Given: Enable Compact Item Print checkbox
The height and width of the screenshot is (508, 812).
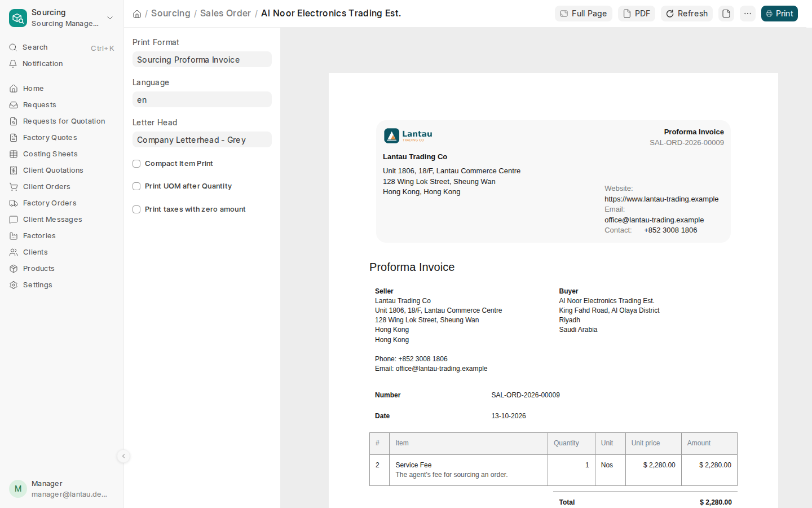Looking at the screenshot, I should 136,164.
